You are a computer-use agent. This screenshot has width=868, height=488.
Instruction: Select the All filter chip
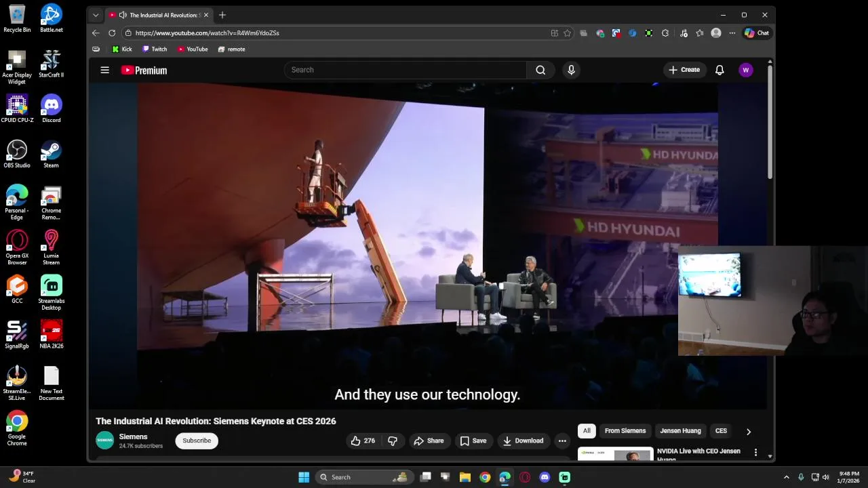pos(587,431)
